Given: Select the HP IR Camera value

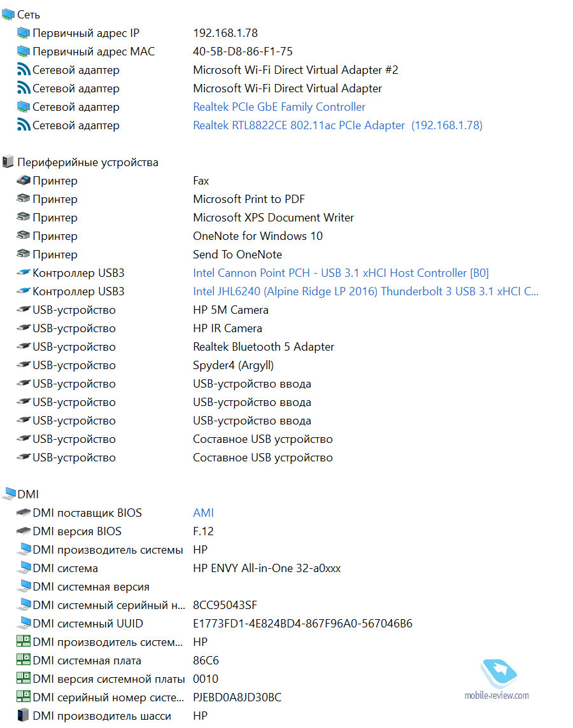Looking at the screenshot, I should [227, 328].
